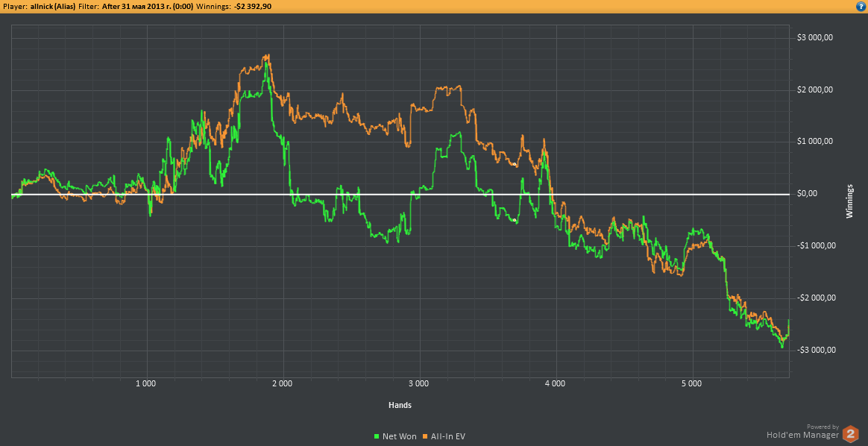Click the 5 000 hands x-axis tick label
Viewport: 868px width, 446px height.
click(x=691, y=385)
